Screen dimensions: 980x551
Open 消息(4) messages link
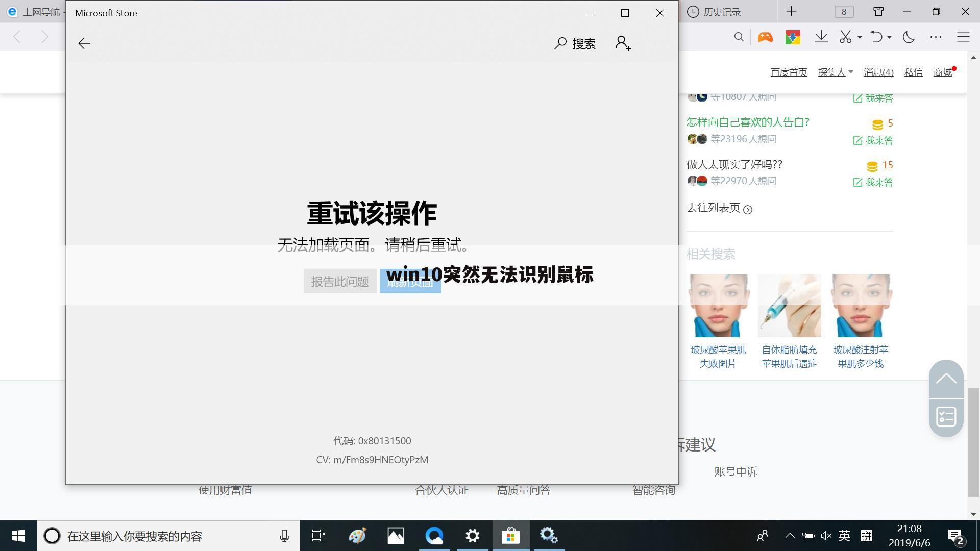tap(878, 72)
